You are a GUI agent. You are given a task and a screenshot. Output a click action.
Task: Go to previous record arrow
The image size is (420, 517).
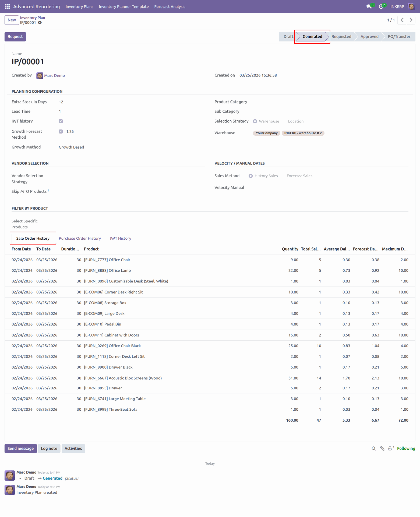[x=402, y=20]
